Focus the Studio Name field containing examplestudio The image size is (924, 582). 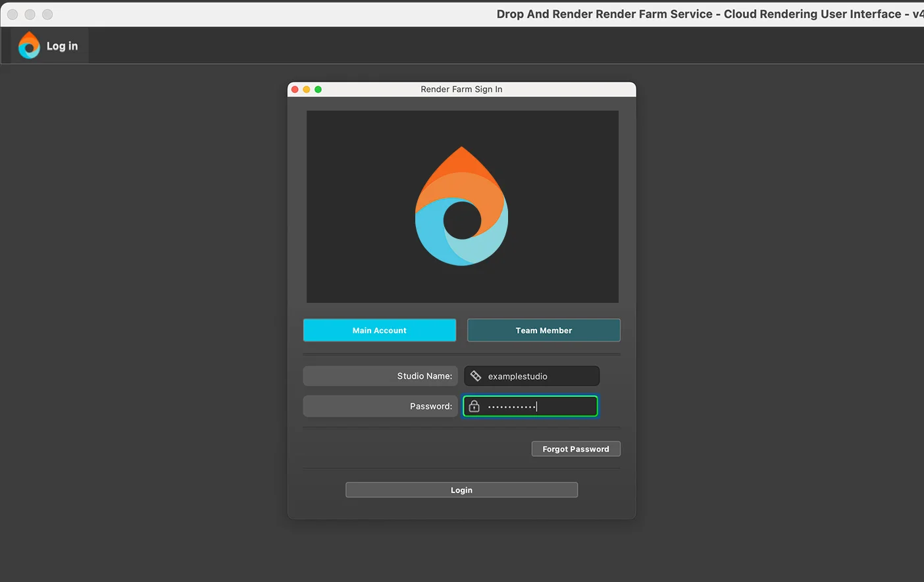[540, 376]
